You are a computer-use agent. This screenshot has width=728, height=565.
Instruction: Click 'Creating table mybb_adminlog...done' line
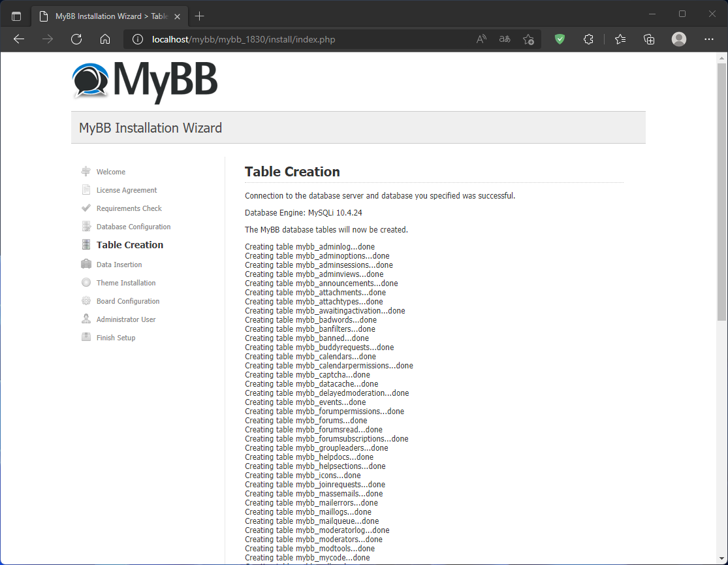pos(309,247)
